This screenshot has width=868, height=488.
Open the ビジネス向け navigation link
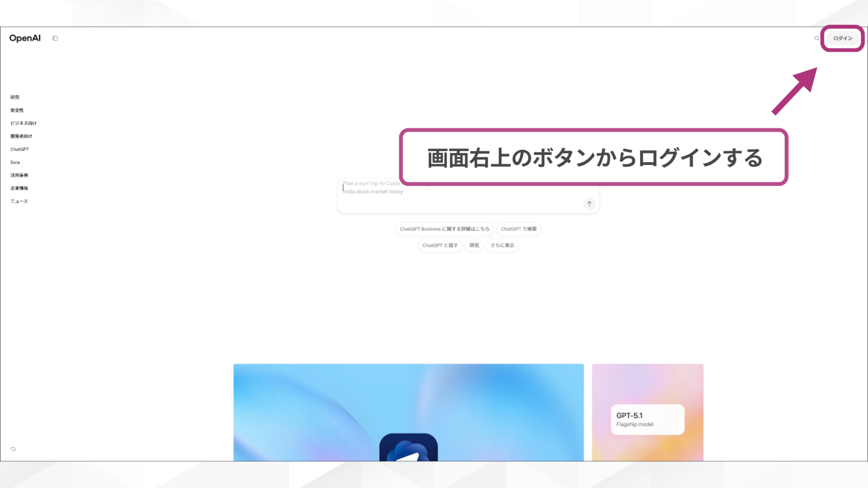click(x=24, y=123)
